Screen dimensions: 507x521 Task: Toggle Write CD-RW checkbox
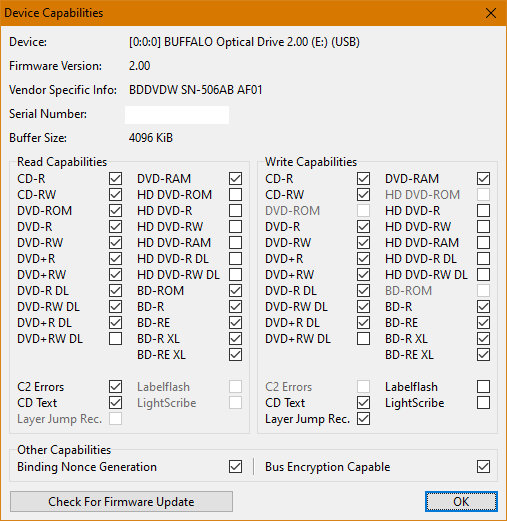tap(363, 195)
